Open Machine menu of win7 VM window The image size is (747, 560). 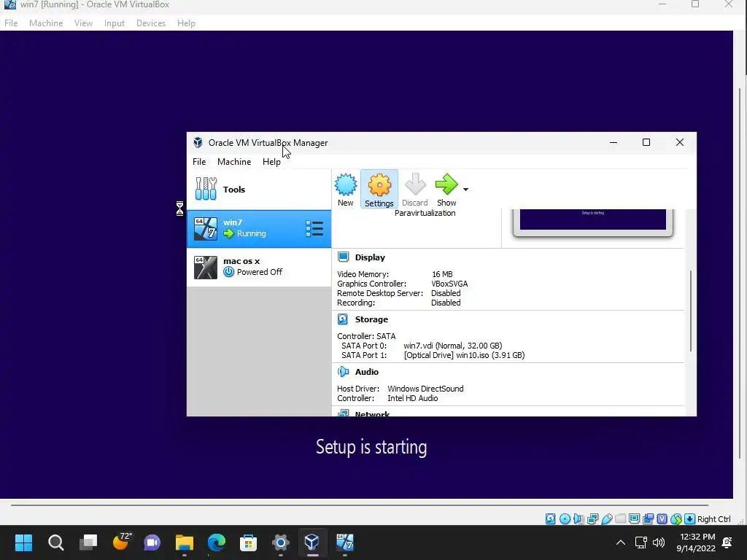coord(46,23)
